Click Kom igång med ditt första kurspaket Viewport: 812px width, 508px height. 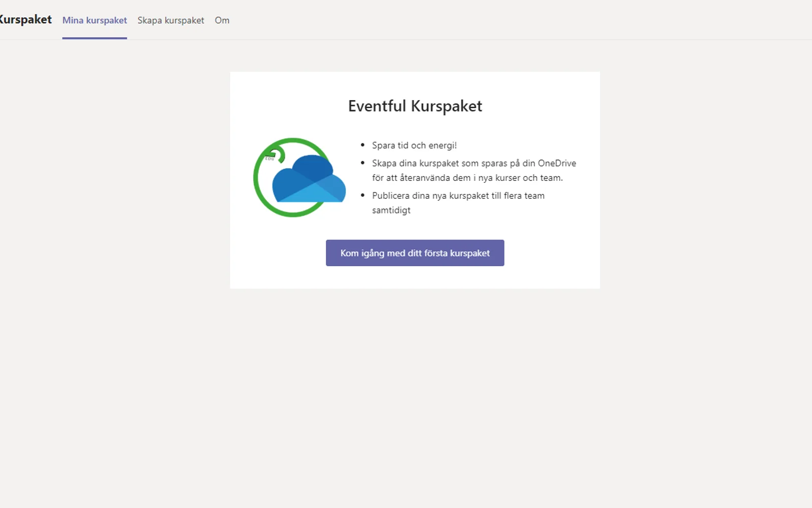[x=415, y=253]
